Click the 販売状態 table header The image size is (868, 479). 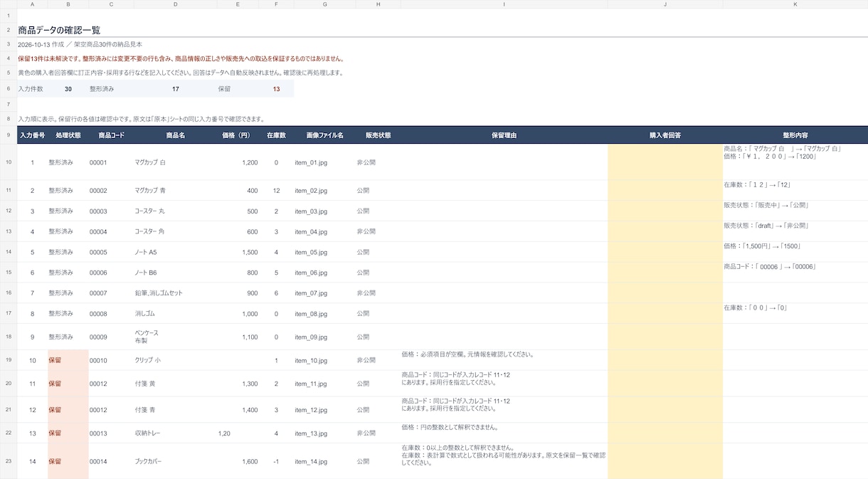coord(378,135)
